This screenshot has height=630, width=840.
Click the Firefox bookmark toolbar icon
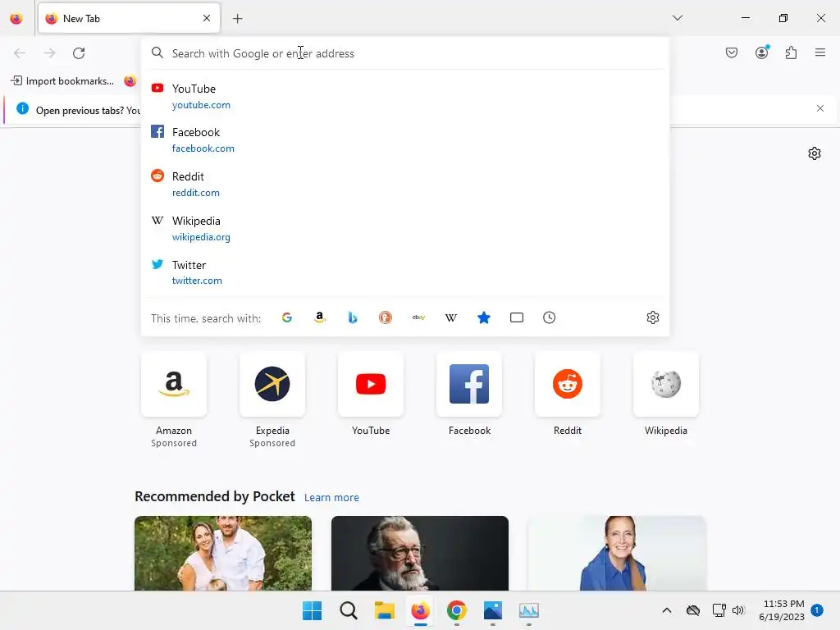point(130,81)
